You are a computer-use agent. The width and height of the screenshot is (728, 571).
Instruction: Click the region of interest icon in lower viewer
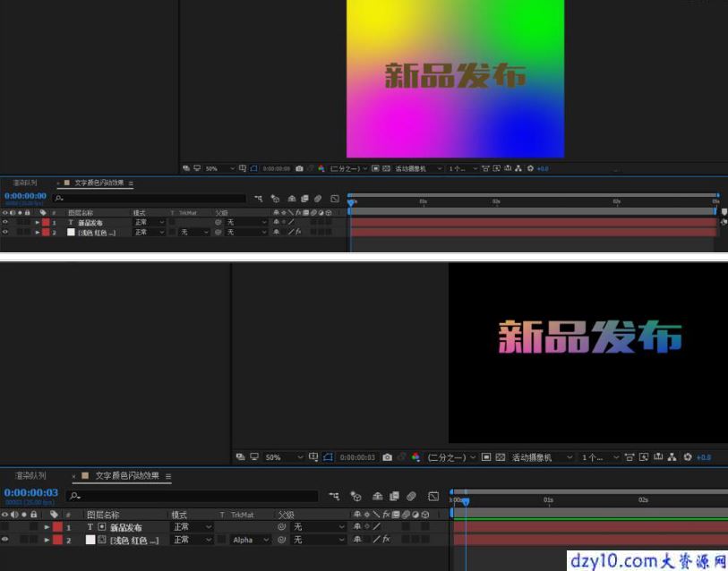[486, 457]
